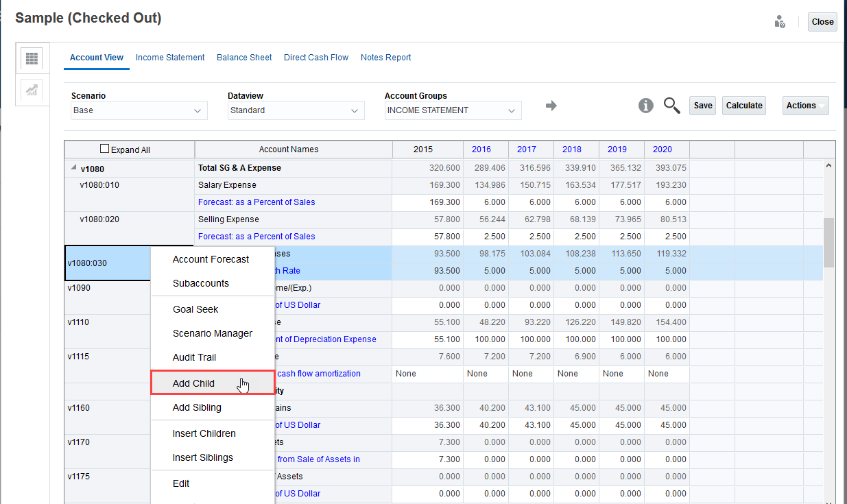Choose Goal Seek in context menu
Screen dimensions: 847x504
[195, 309]
